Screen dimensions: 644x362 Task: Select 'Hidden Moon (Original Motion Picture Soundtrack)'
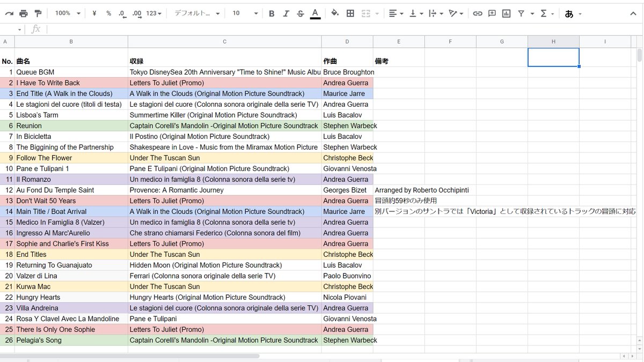coord(225,265)
